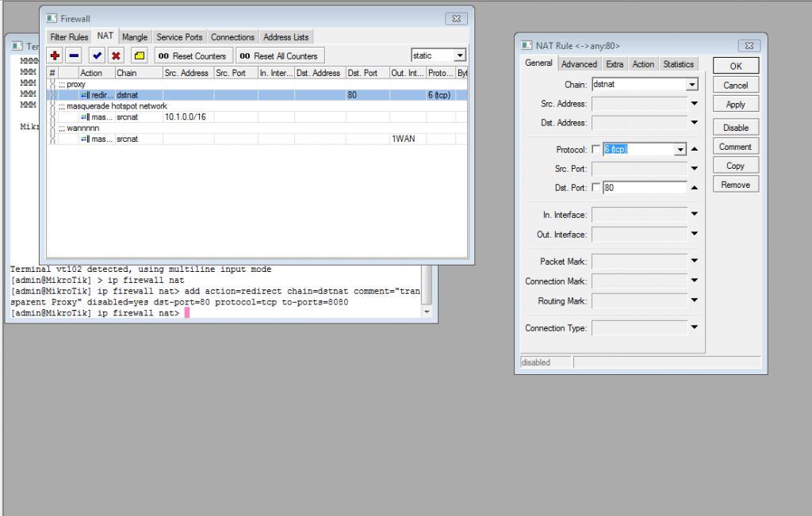This screenshot has width=812, height=516.
Task: Switch to the Mangle tab
Action: pos(135,37)
